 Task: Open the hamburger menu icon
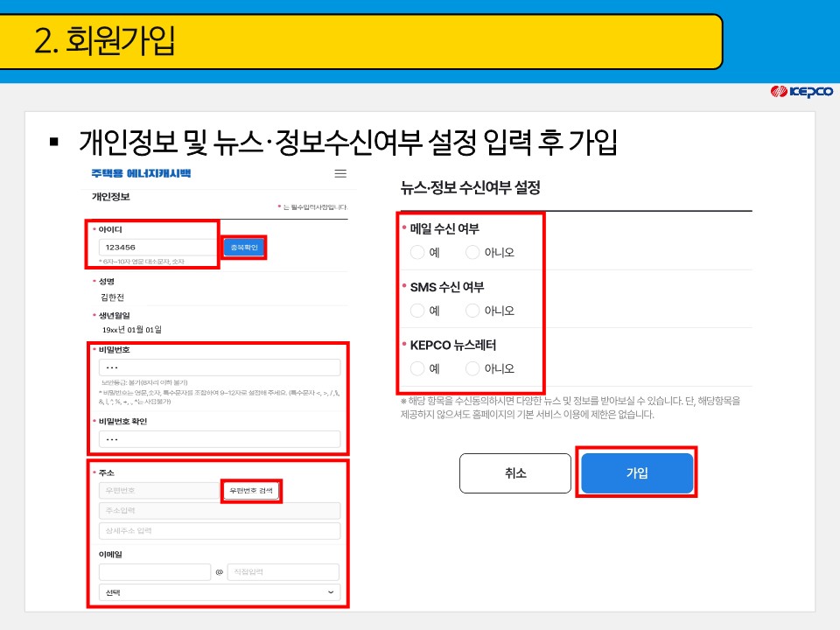(340, 173)
